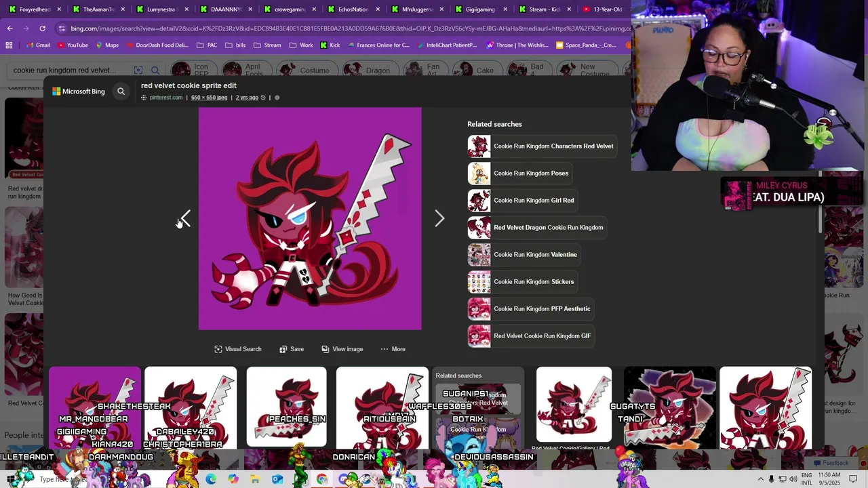Select the thumbnail behind the PEACHES_SIN name
Screen dimensions: 868x488
tap(286, 407)
